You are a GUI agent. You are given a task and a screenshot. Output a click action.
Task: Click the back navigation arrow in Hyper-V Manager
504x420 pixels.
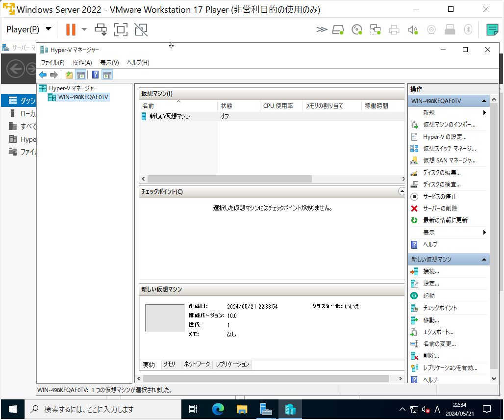(43, 75)
